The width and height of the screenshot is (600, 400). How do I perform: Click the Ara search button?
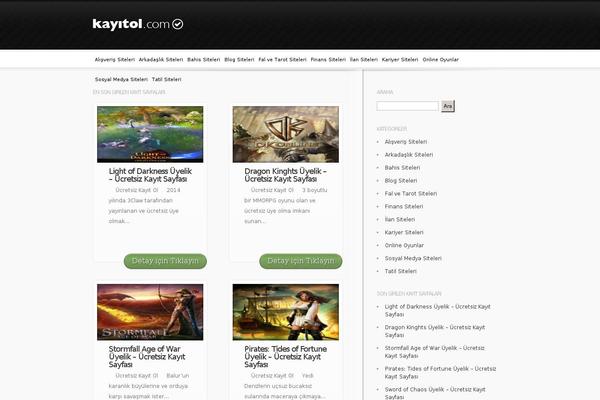tap(448, 106)
